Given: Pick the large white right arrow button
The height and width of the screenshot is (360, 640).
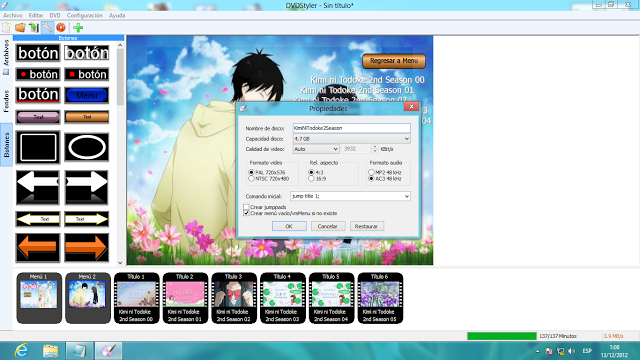Looking at the screenshot, I should [87, 188].
